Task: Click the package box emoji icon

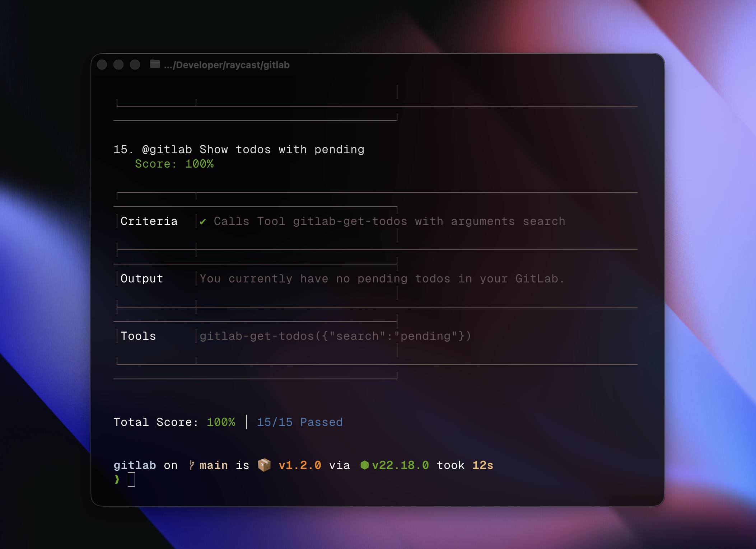Action: pos(264,465)
